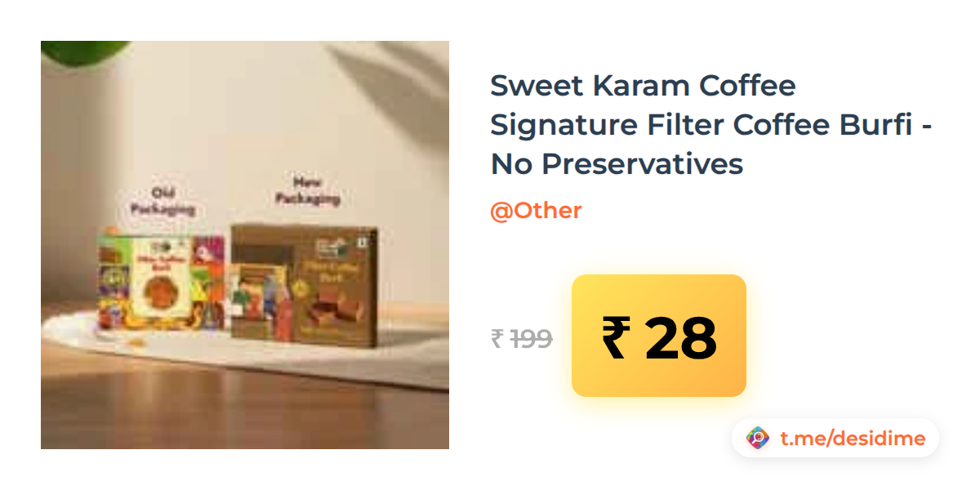Click the large rupee symbol in yellow badge

point(617,337)
